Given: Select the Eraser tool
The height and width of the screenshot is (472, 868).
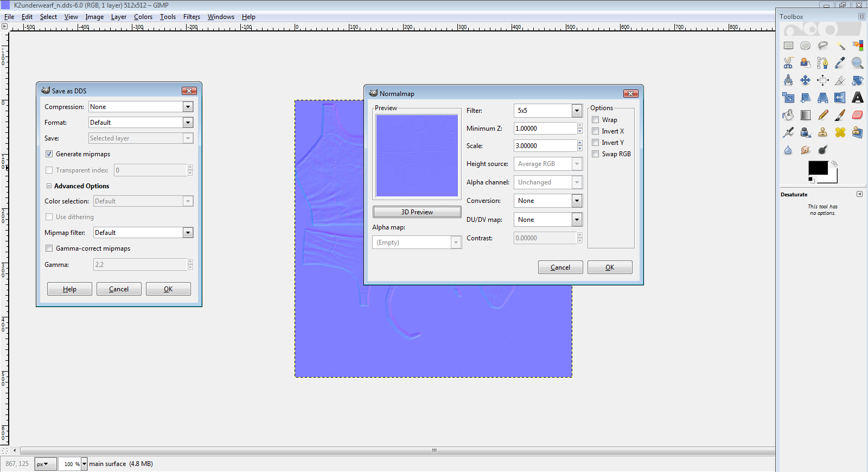Looking at the screenshot, I should pyautogui.click(x=858, y=115).
